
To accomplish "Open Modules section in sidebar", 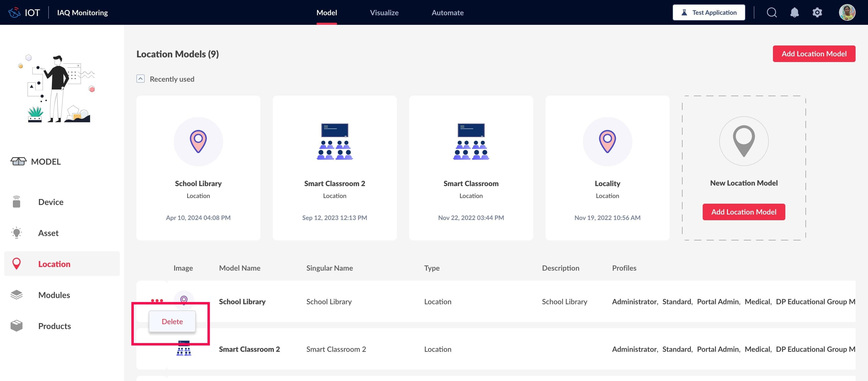I will point(54,295).
